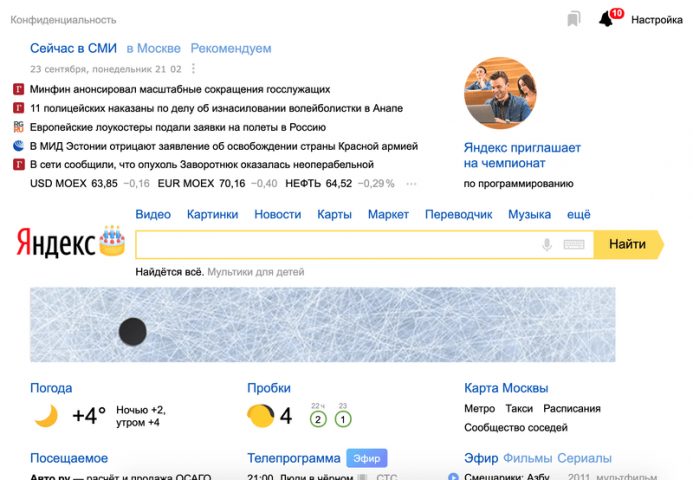Open the Телепрограмма heading
This screenshot has height=480, width=693.
(x=293, y=458)
